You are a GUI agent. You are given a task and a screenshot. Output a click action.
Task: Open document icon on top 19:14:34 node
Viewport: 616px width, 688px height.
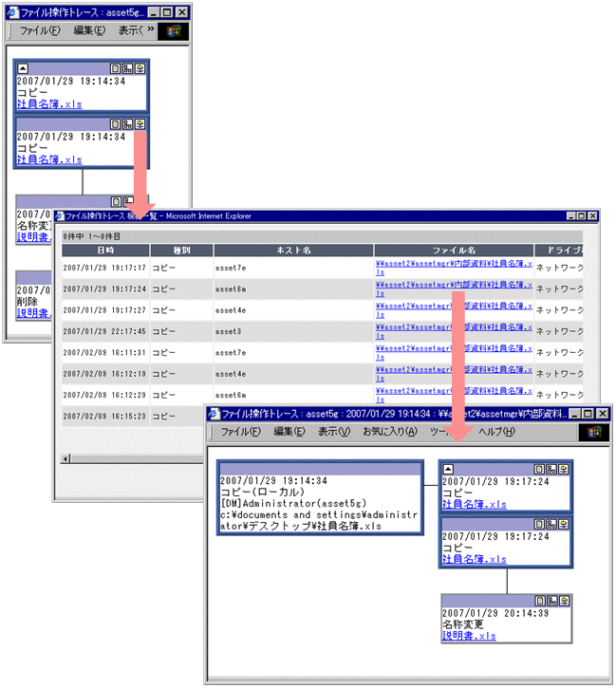tap(115, 68)
